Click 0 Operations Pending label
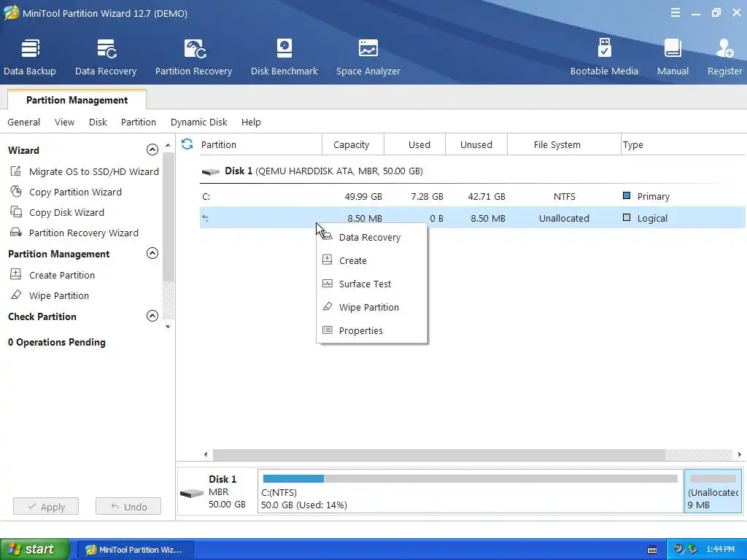The width and height of the screenshot is (747, 560). pyautogui.click(x=57, y=342)
